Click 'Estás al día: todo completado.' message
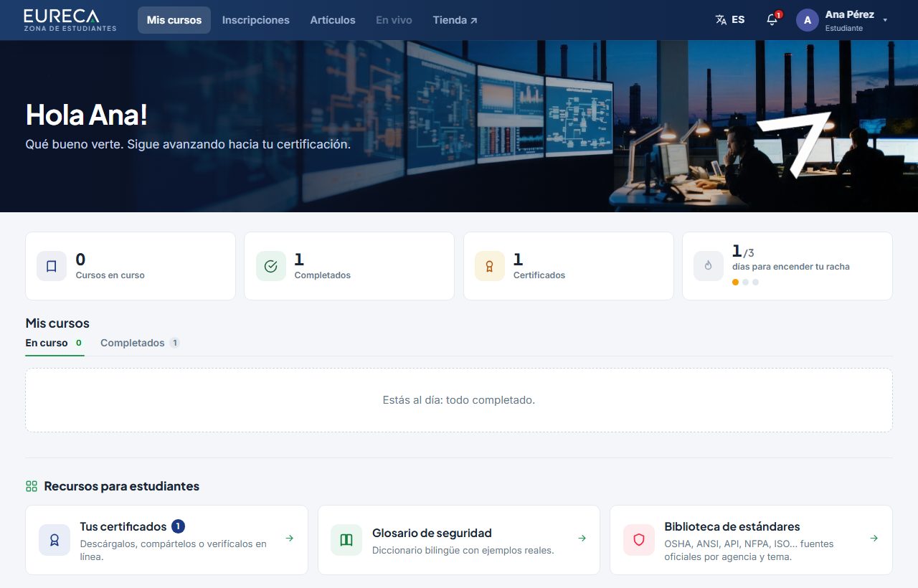The width and height of the screenshot is (918, 588). click(x=459, y=400)
